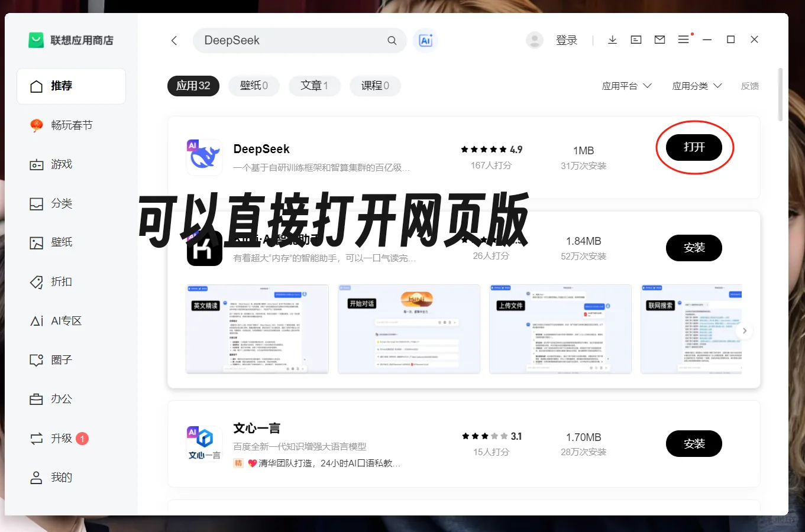Expand the 应用分类 filter dropdown
This screenshot has height=532, width=805.
pos(697,86)
